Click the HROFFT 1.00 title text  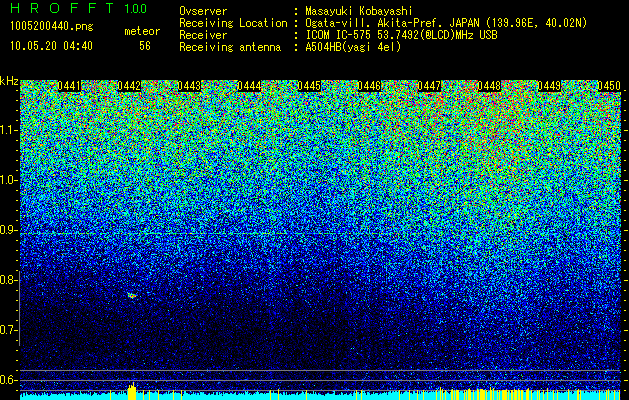point(79,8)
